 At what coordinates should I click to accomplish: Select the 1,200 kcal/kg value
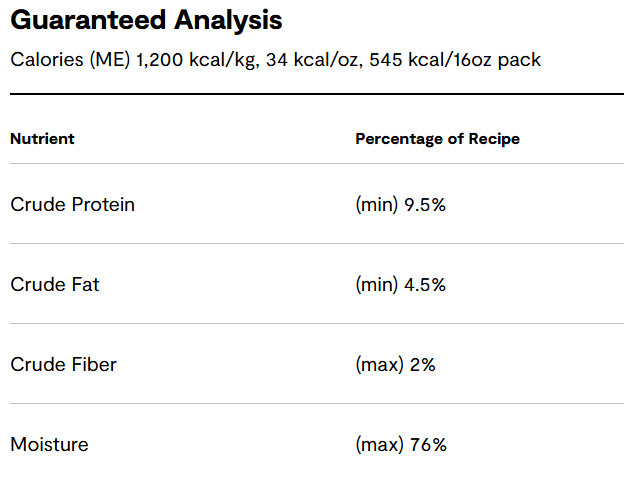194,60
